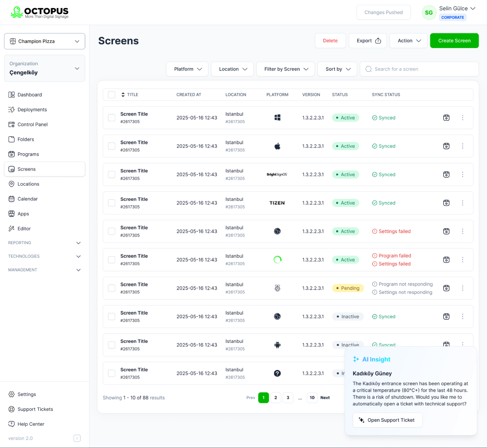
Task: Open the Champion Pizza workspace dropdown
Action: click(44, 41)
